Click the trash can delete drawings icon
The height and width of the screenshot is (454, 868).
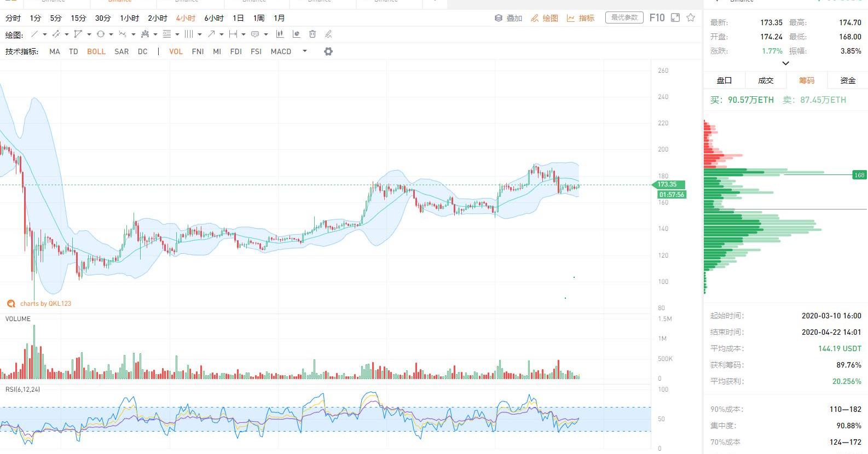(x=313, y=34)
